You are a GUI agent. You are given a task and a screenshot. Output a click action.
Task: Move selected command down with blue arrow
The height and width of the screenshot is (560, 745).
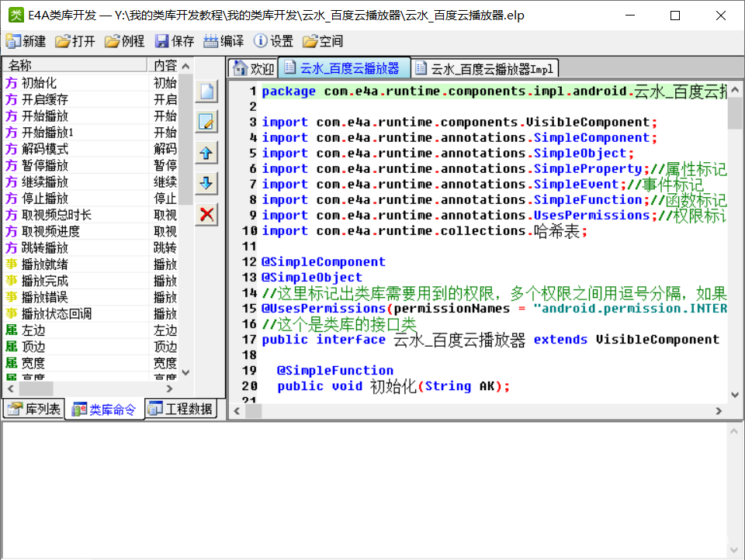click(206, 184)
